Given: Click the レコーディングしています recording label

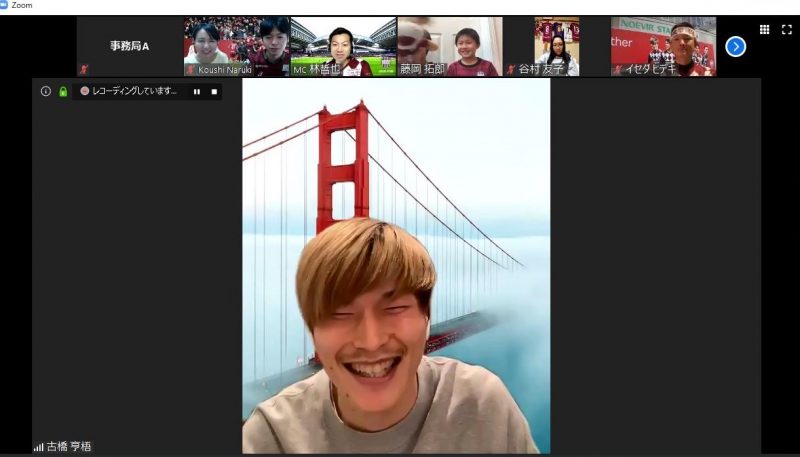Looking at the screenshot, I should 134,91.
